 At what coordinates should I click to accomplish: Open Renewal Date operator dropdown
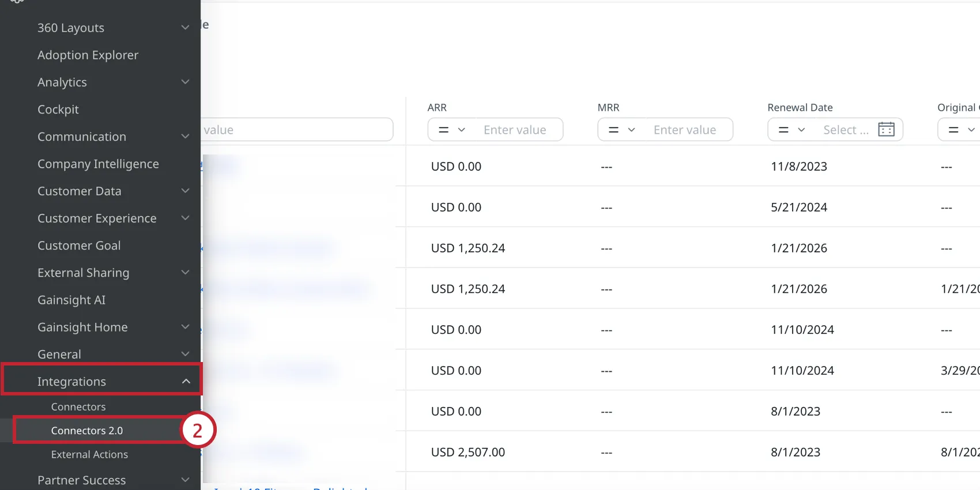(792, 130)
